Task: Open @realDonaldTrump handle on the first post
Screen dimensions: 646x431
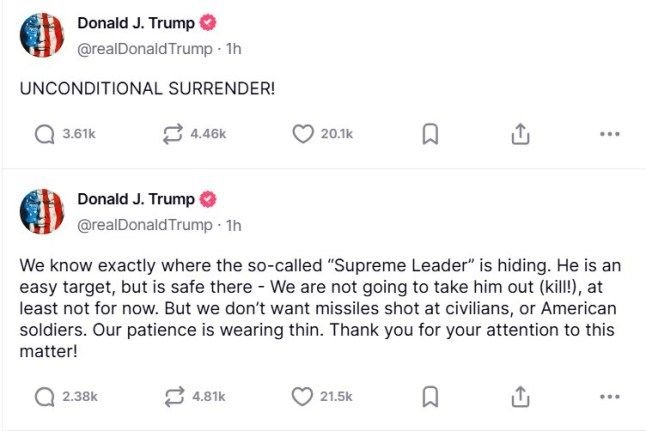Action: [145, 49]
